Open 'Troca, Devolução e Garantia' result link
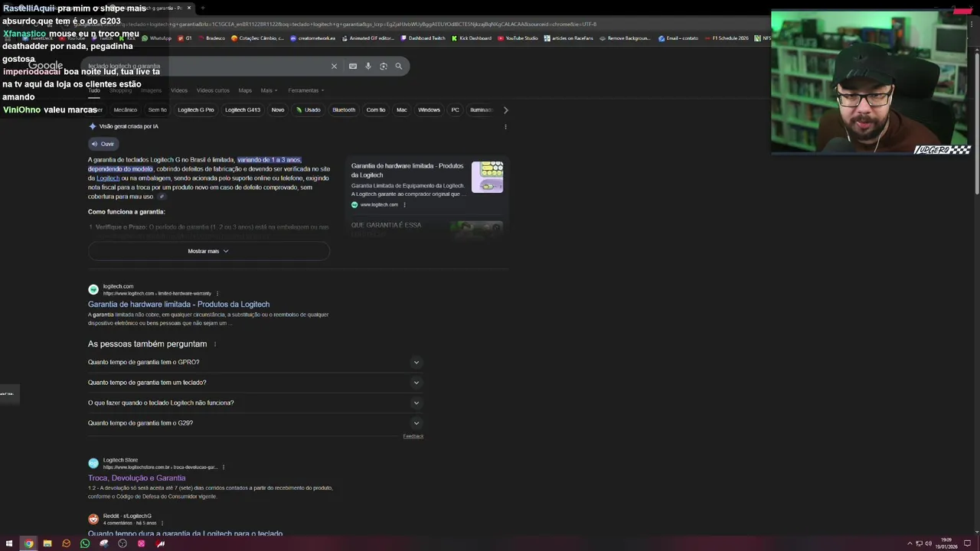Screen dimensions: 980x551 [x=136, y=478]
